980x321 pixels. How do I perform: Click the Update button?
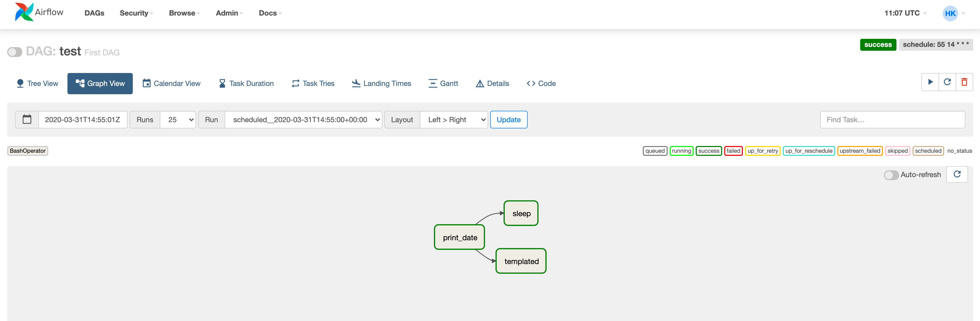509,120
